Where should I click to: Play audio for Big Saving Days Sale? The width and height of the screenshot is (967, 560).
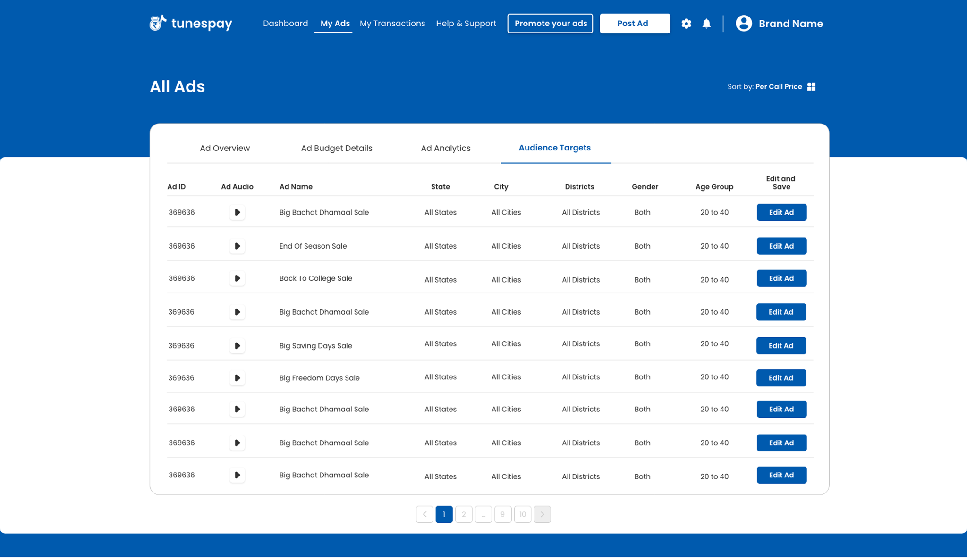[237, 346]
